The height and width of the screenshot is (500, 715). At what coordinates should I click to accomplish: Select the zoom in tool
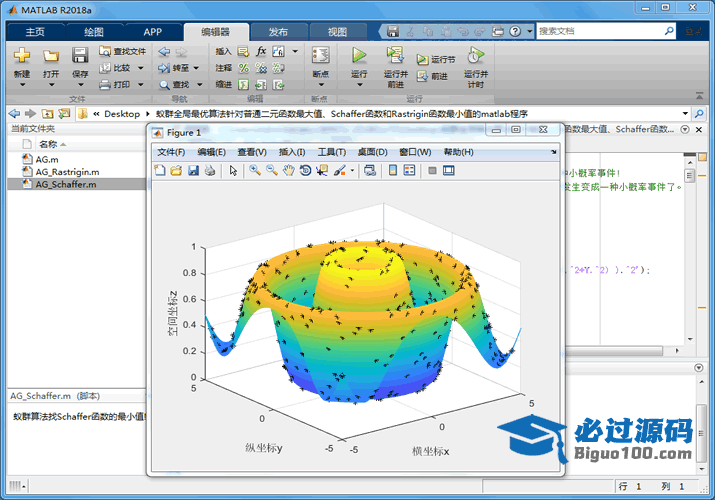click(x=255, y=170)
